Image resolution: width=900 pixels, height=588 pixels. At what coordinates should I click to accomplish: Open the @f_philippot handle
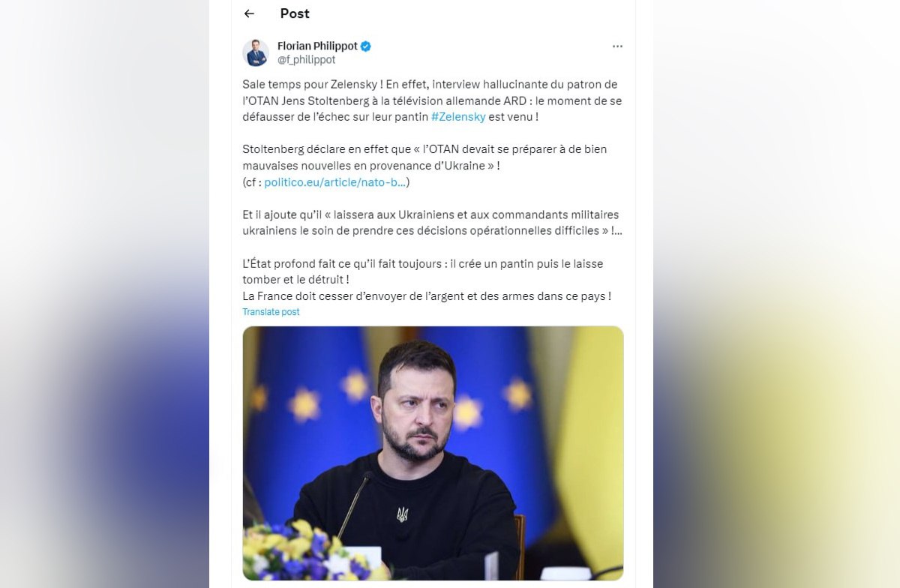306,60
